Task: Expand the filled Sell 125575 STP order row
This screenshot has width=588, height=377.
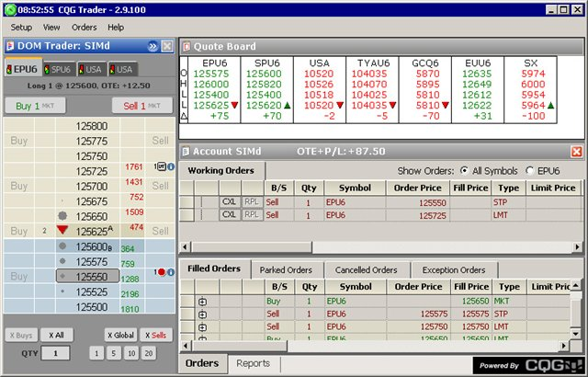Action: click(202, 314)
